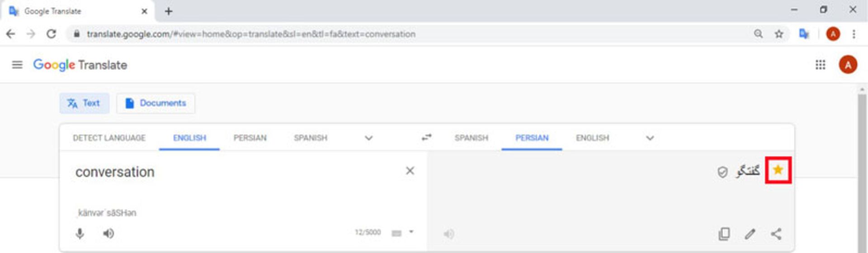The image size is (868, 253).
Task: Start voice input with the microphone
Action: pos(80,234)
